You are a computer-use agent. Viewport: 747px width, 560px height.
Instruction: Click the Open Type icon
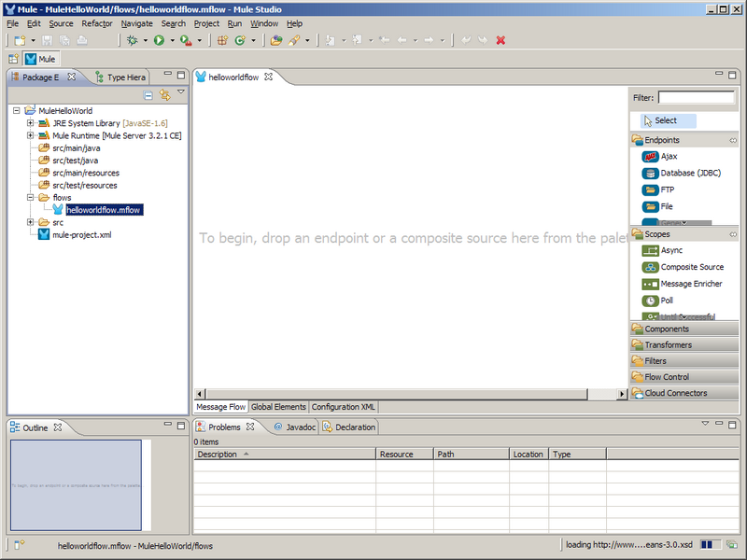(275, 40)
